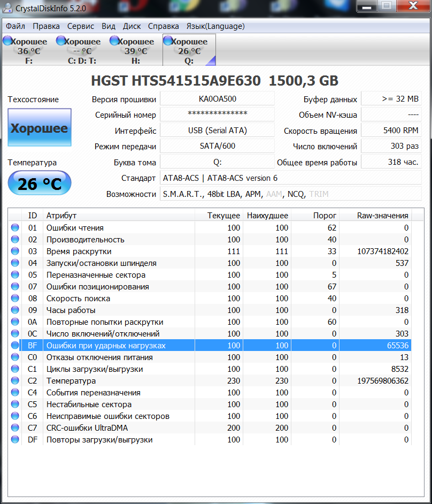Click the S.M.A.R.T. features field

pos(291,194)
